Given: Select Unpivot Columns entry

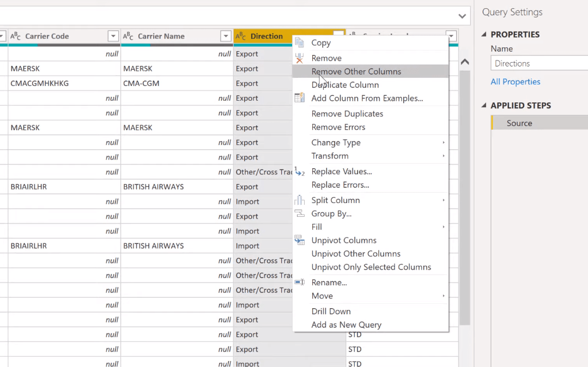Looking at the screenshot, I should (371, 240).
